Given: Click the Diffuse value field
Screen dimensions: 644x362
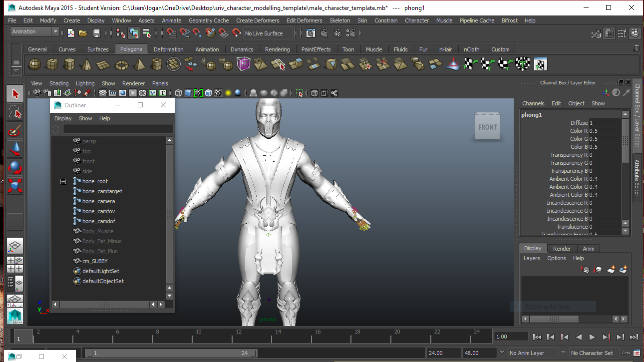Looking at the screenshot, I should 605,123.
